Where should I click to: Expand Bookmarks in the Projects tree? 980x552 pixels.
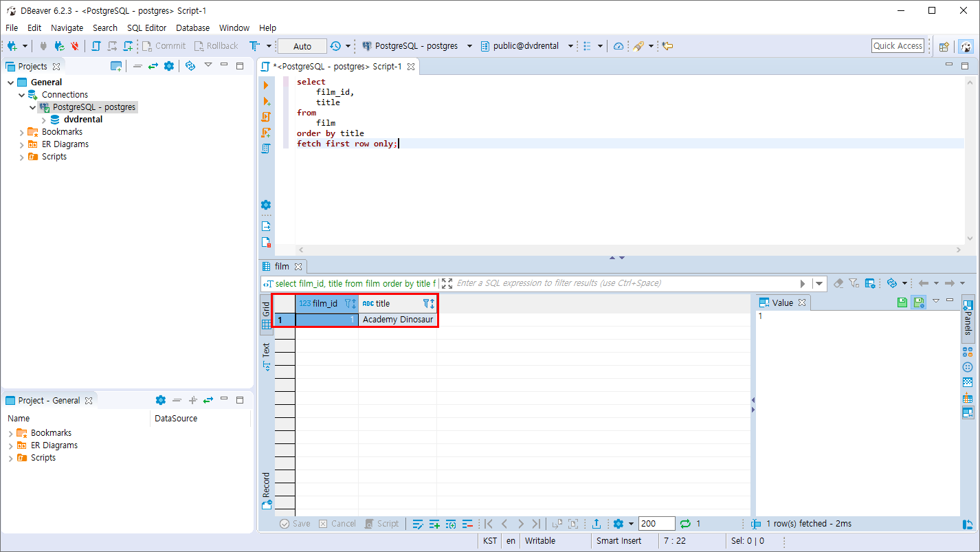[22, 132]
